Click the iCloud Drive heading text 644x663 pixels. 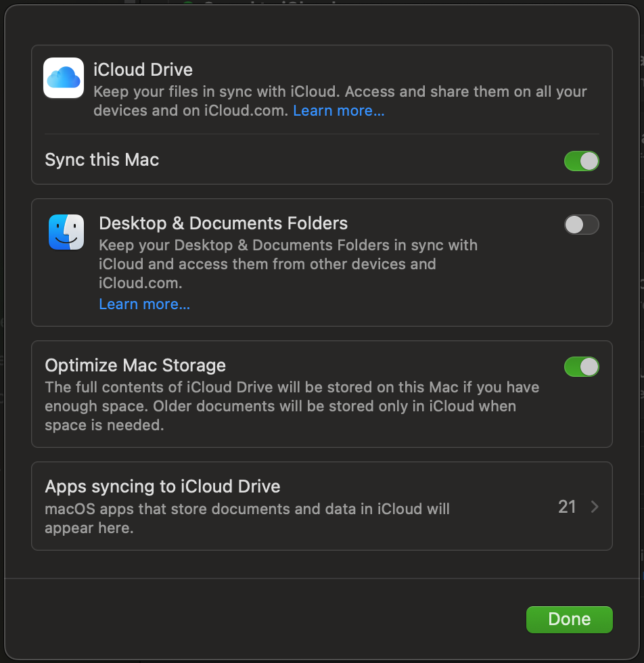[143, 70]
